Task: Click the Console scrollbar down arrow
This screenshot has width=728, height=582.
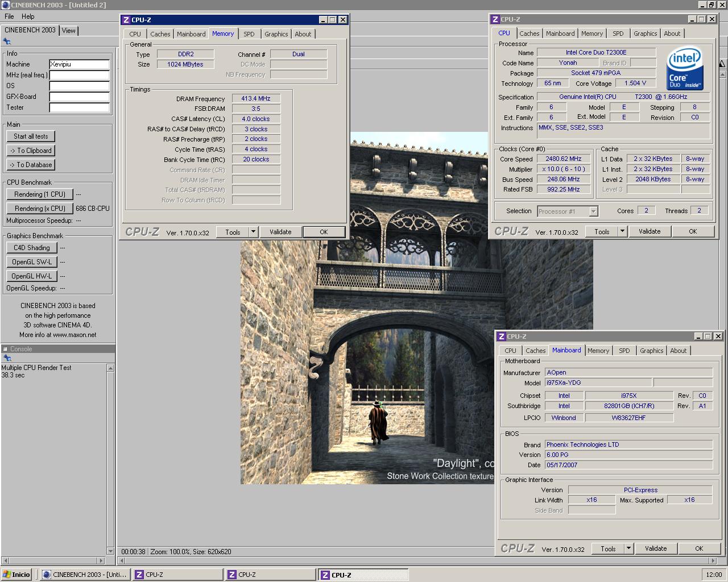Action: click(110, 551)
